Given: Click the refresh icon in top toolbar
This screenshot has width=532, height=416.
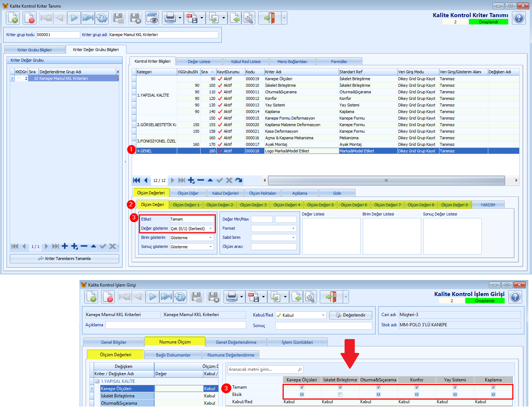Looking at the screenshot, I should [102, 18].
